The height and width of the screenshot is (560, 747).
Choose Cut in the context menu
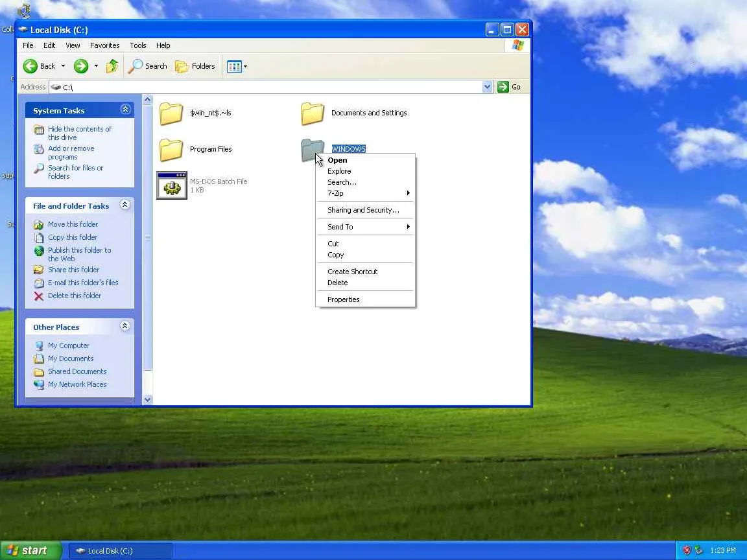pos(366,244)
